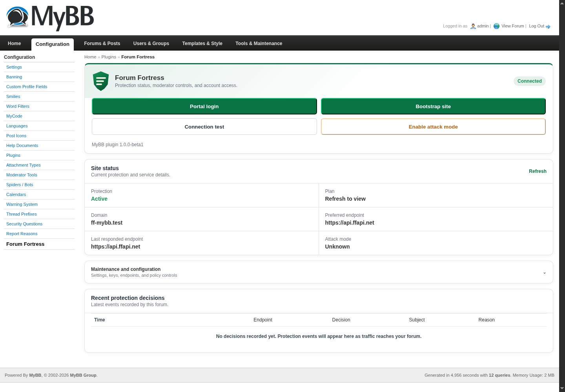Viewport: 565px width, 392px height.
Task: Open Attachment Types page
Action: pyautogui.click(x=24, y=165)
